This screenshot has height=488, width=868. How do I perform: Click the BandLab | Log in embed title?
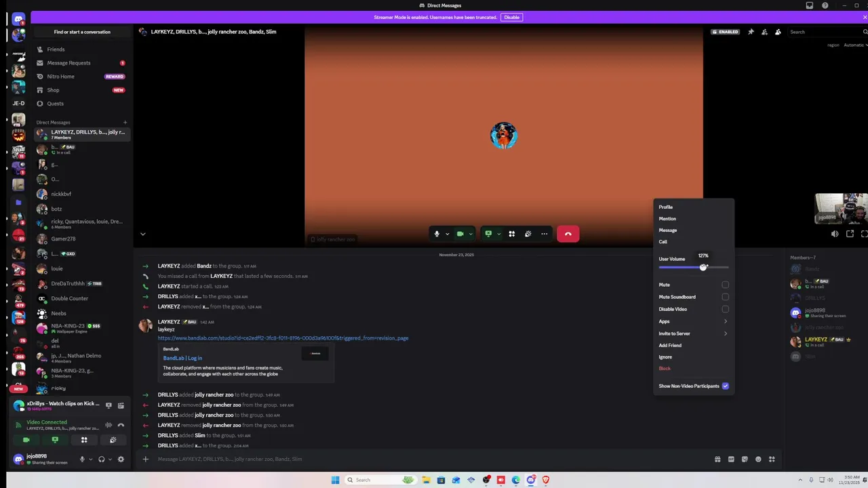(182, 358)
